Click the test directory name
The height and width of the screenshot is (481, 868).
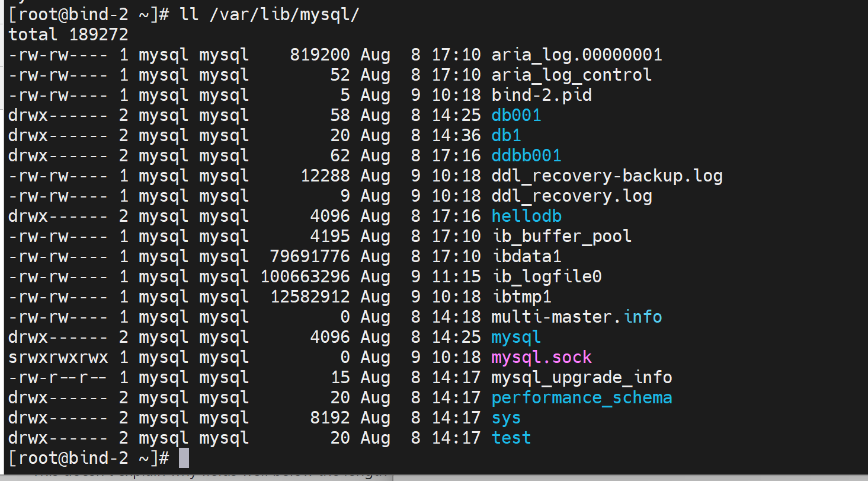click(511, 438)
